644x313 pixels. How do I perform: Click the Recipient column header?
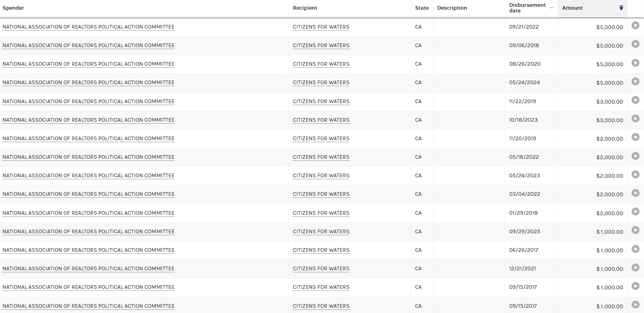pyautogui.click(x=305, y=8)
